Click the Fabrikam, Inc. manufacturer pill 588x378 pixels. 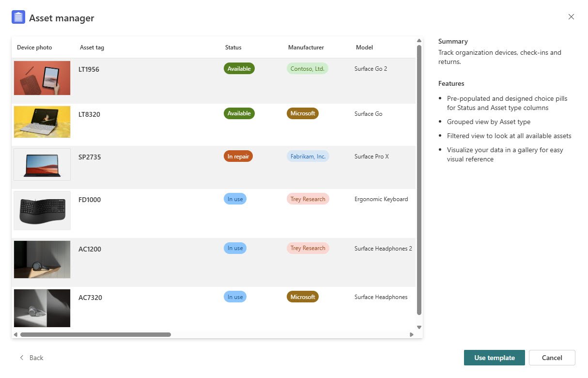(308, 157)
